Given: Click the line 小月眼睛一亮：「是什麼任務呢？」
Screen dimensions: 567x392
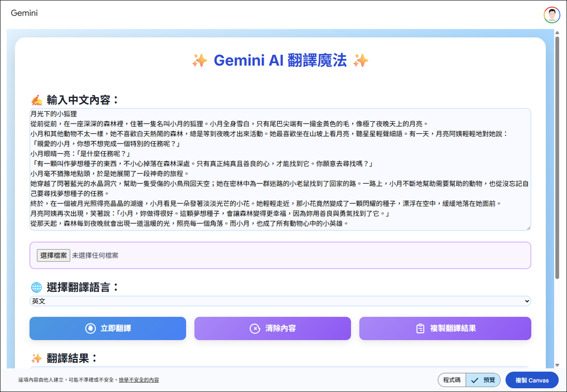Looking at the screenshot, I should (x=80, y=154).
